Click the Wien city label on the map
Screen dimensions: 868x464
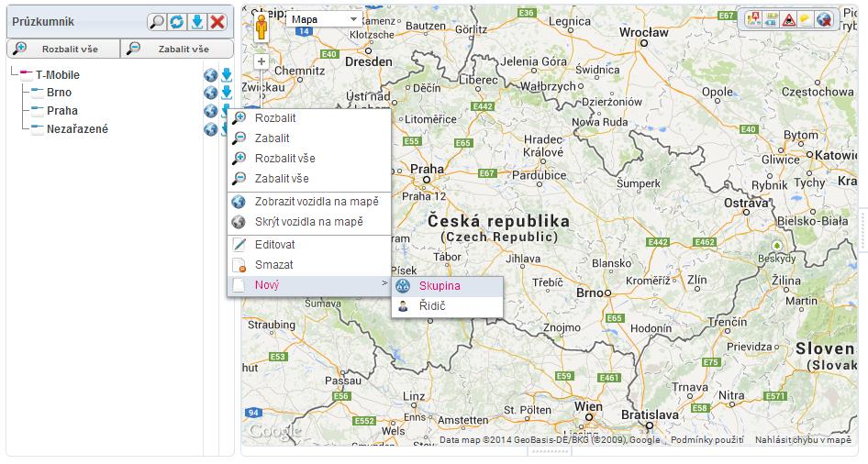click(x=588, y=406)
